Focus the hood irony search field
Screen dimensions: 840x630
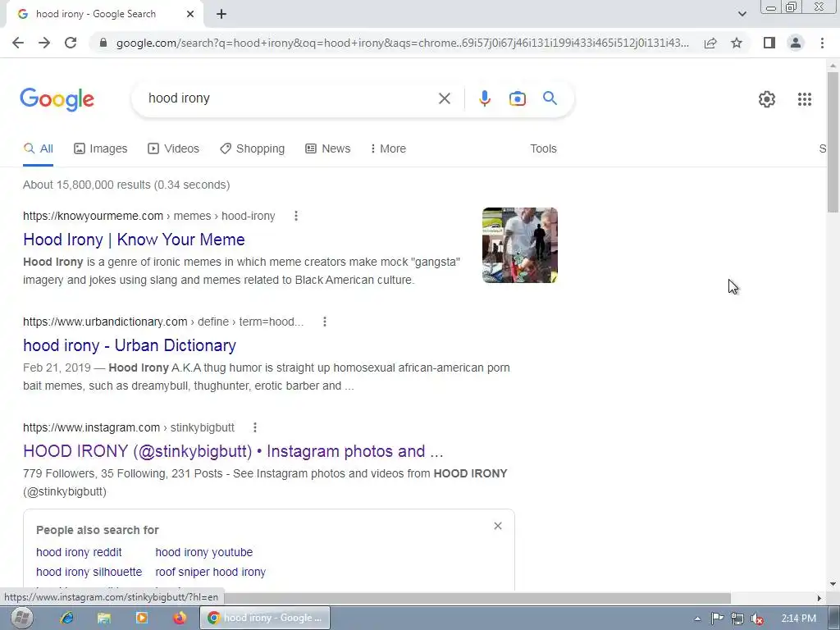(290, 98)
